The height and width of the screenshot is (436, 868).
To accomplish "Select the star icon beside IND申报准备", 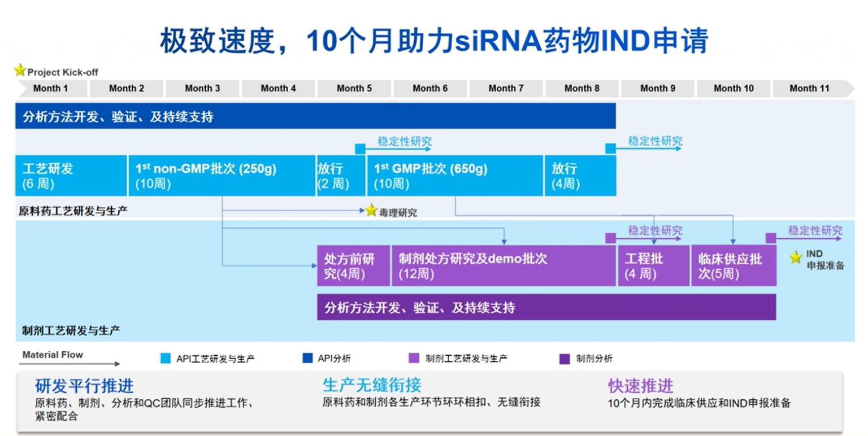I will click(x=796, y=258).
